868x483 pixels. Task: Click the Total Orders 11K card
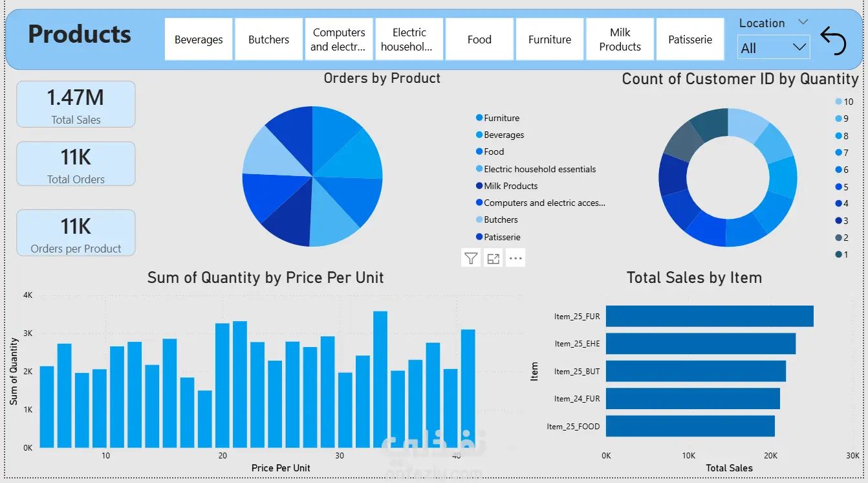coord(76,164)
